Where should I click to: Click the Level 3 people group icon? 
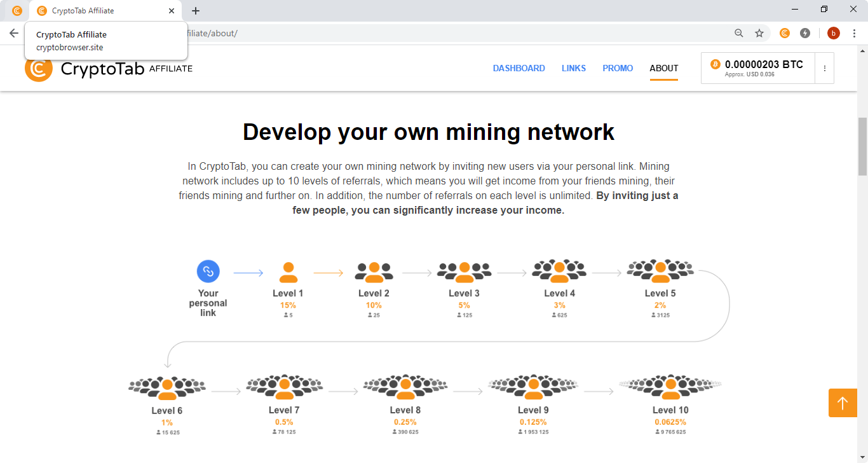[465, 272]
